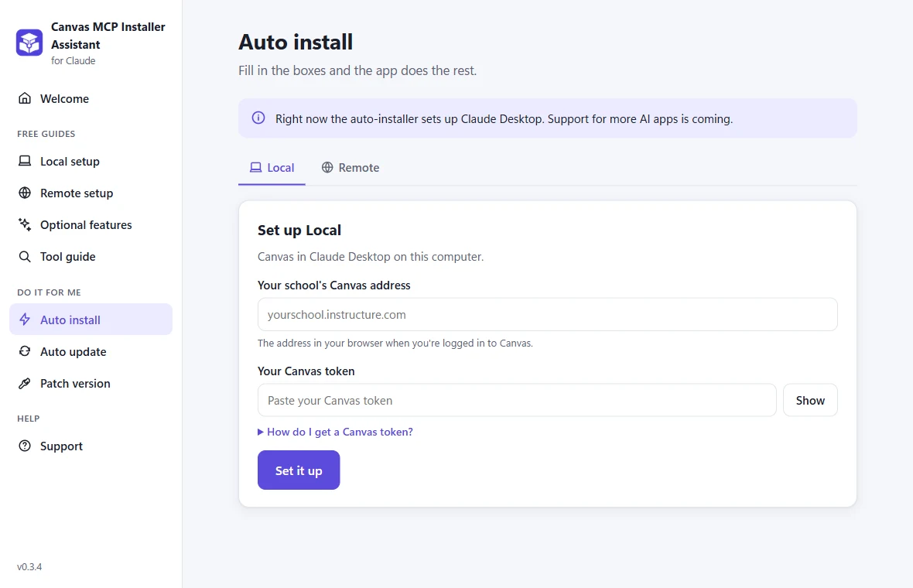Click the Canvas token input field
This screenshot has height=588, width=913.
(x=517, y=400)
